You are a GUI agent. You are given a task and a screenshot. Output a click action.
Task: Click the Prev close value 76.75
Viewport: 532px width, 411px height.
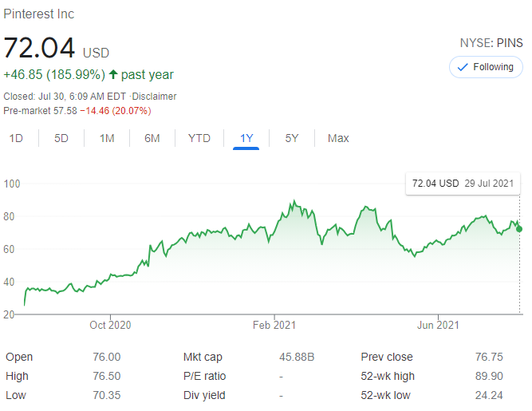[x=489, y=357]
